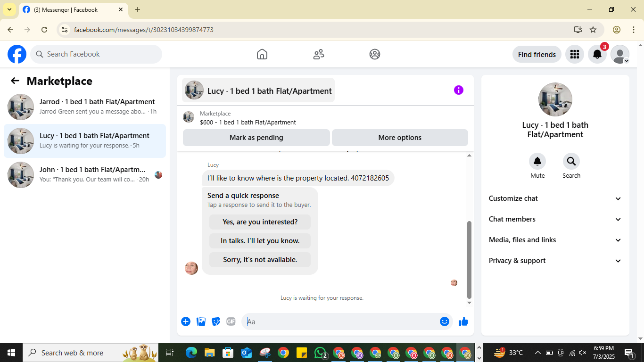Open listing photo in right panel

coord(555,99)
